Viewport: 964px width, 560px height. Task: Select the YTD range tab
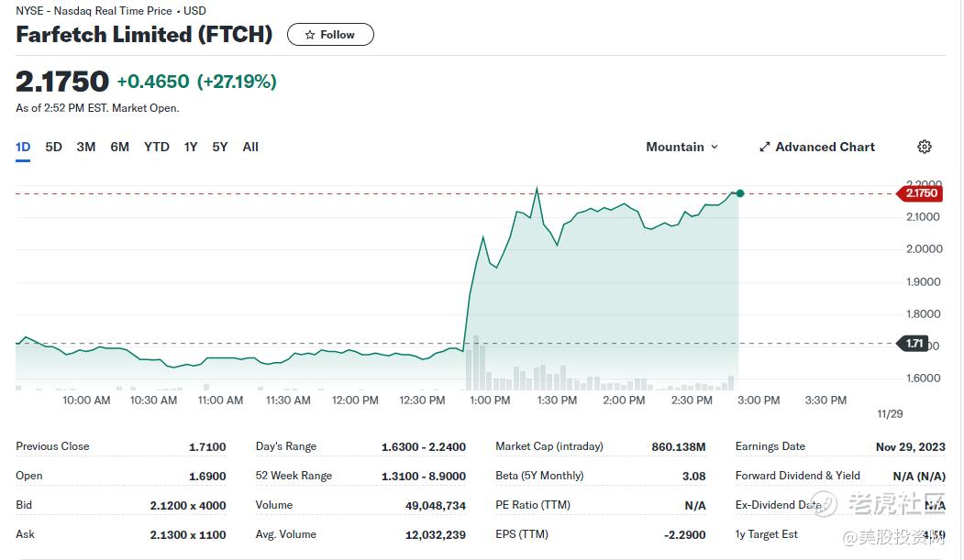[156, 147]
